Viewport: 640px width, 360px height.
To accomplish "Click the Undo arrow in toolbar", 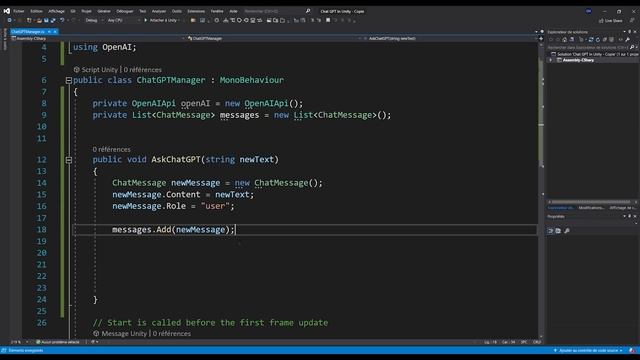I will pyautogui.click(x=62, y=20).
